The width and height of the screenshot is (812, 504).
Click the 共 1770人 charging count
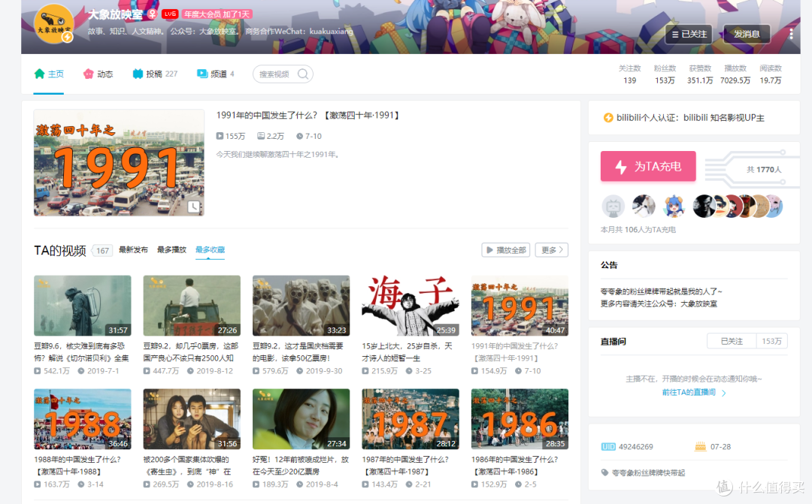pyautogui.click(x=764, y=169)
